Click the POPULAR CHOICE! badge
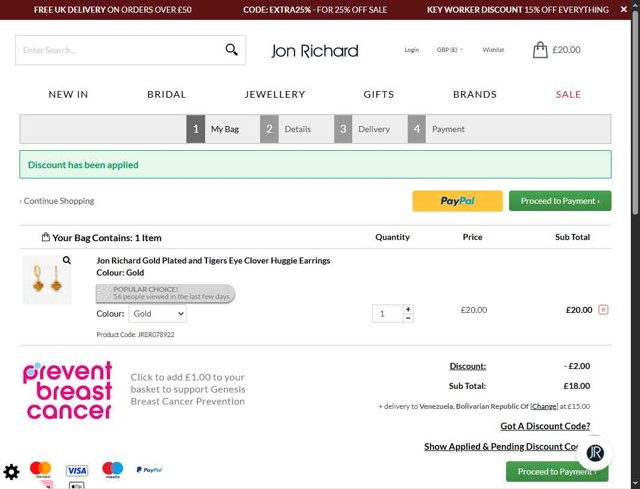Viewport: 640px width, 489px height. pyautogui.click(x=166, y=293)
